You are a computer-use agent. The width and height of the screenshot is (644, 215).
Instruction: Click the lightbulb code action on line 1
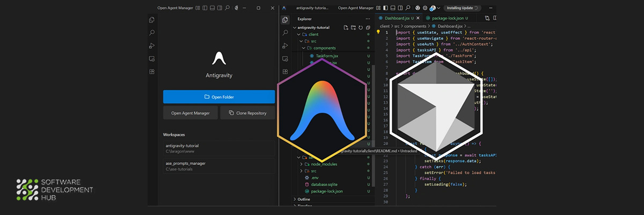[378, 32]
